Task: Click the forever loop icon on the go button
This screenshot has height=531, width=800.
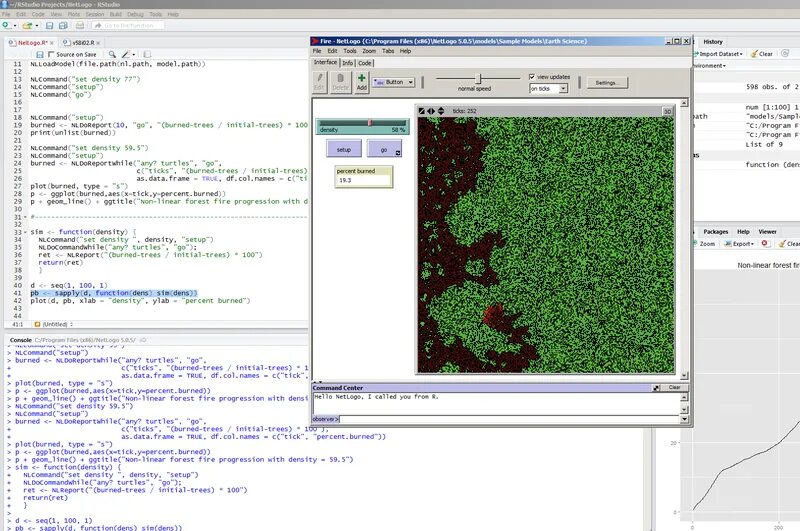Action: pos(398,153)
